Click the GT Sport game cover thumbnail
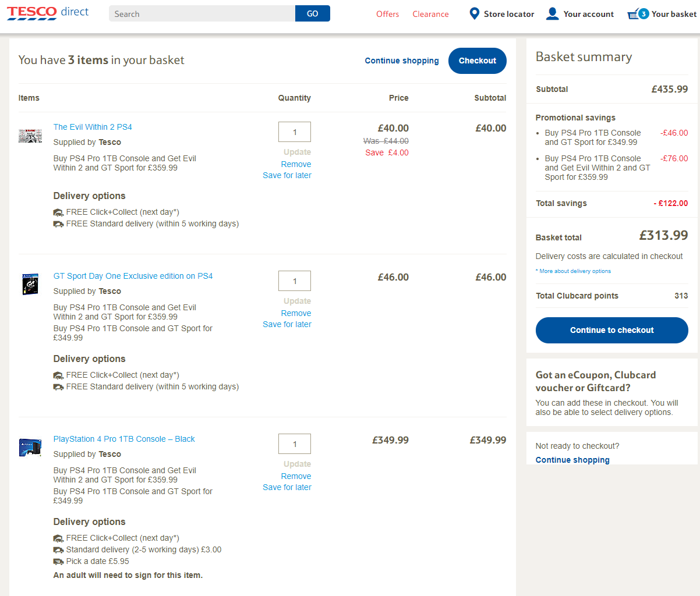 30,285
